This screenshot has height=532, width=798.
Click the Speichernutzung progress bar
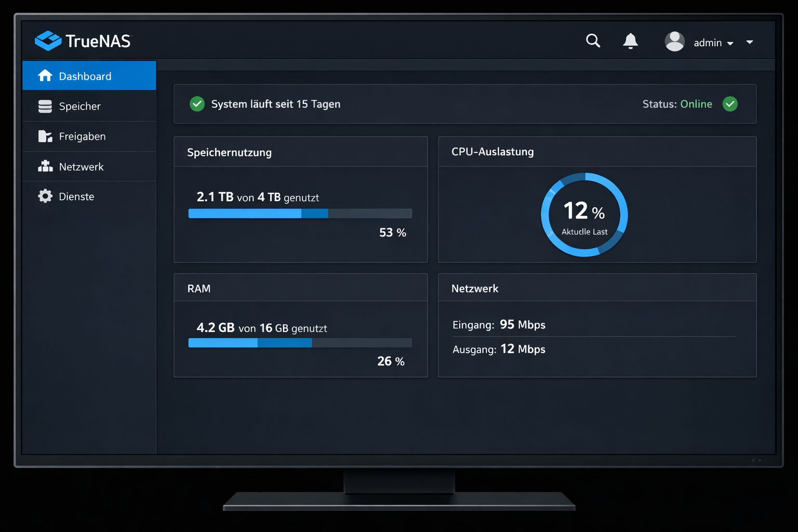click(299, 213)
